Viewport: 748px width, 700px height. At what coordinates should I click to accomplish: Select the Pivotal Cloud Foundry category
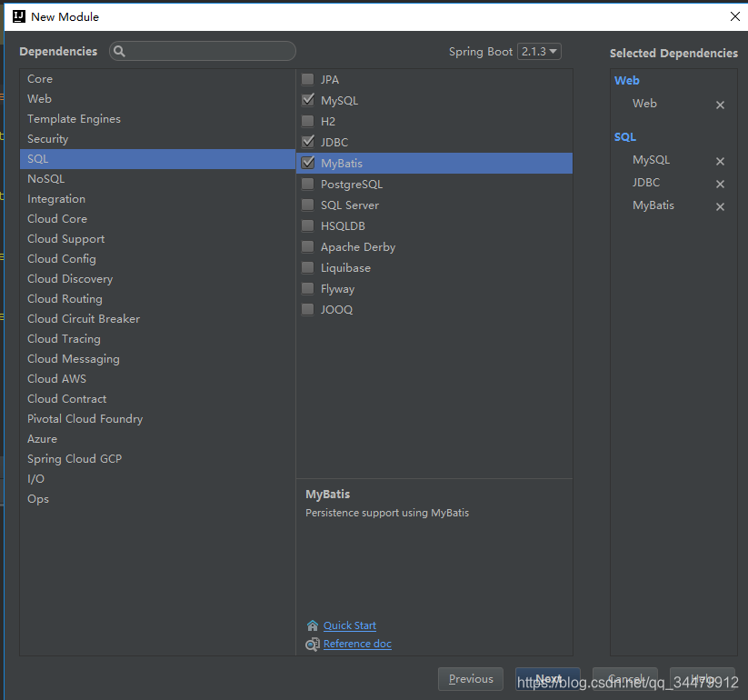[157, 419]
